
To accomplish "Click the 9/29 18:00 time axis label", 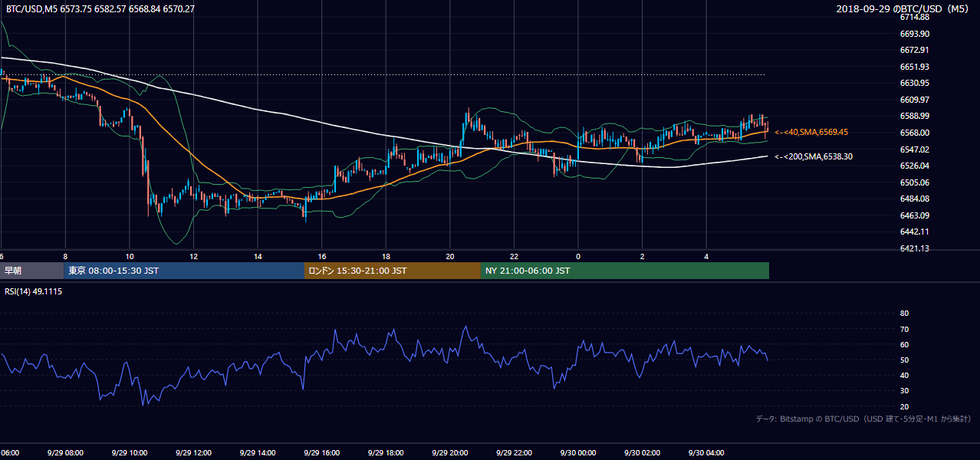I will click(385, 453).
